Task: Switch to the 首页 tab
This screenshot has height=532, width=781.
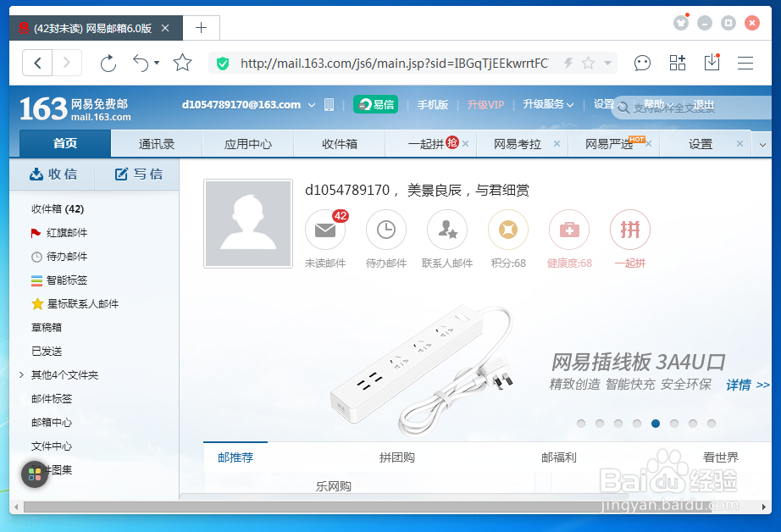Action: point(65,143)
